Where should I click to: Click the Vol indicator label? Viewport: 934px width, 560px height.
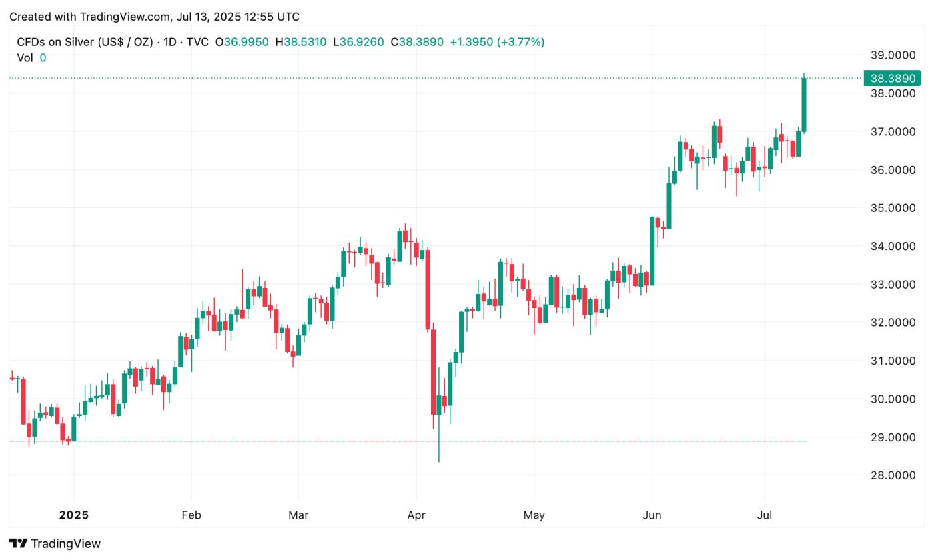pos(25,58)
